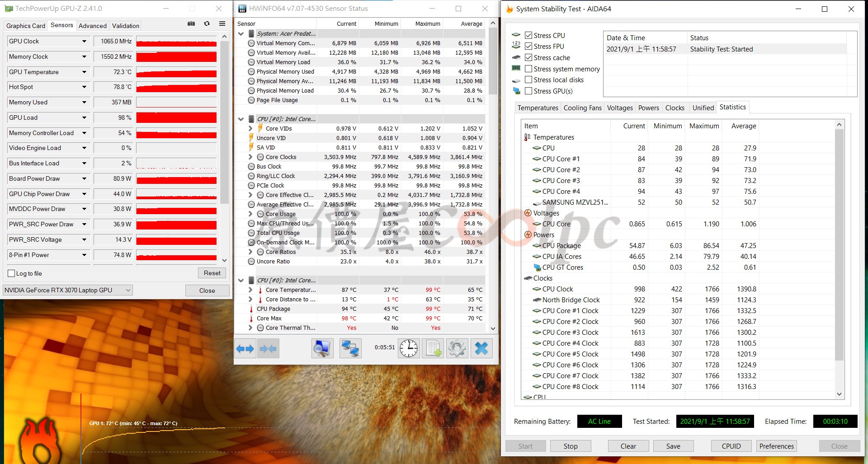868x464 pixels.
Task: Click Stress CPU chip icon
Action: point(516,35)
